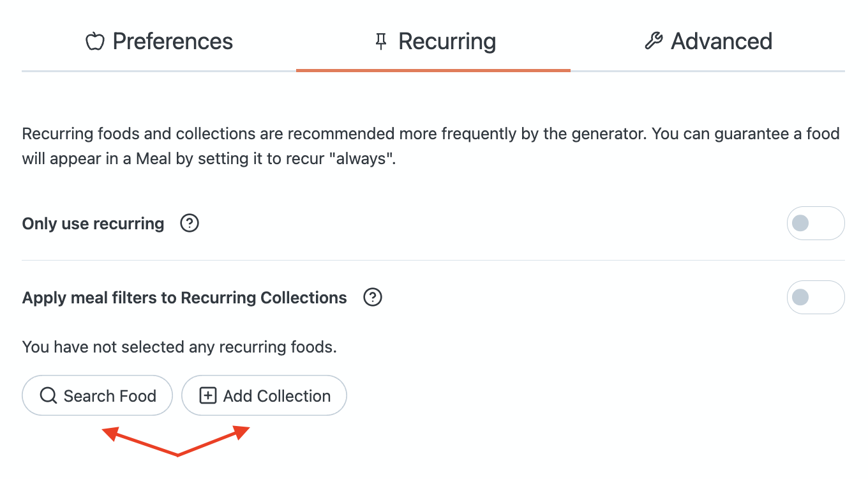Enable the Only use recurring switch

815,224
